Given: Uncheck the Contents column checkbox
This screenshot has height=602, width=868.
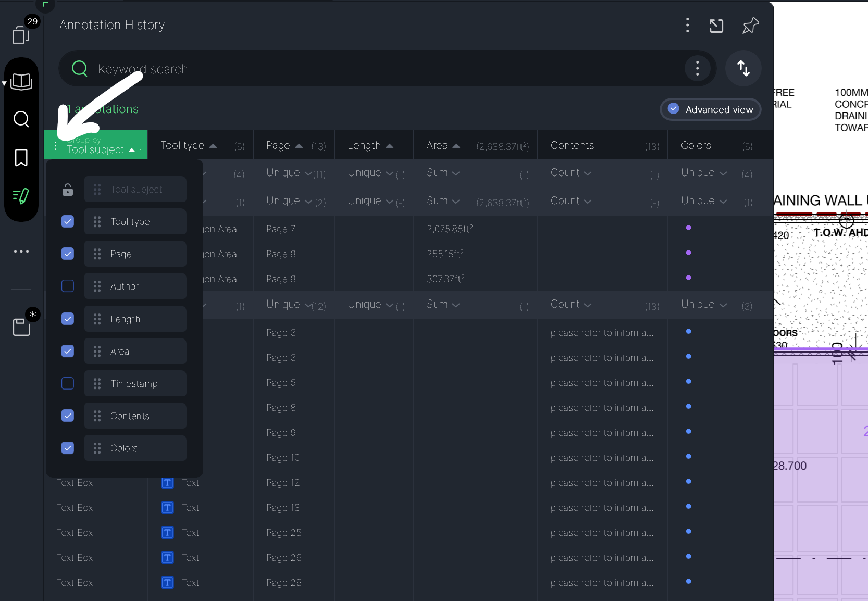Looking at the screenshot, I should (x=68, y=416).
